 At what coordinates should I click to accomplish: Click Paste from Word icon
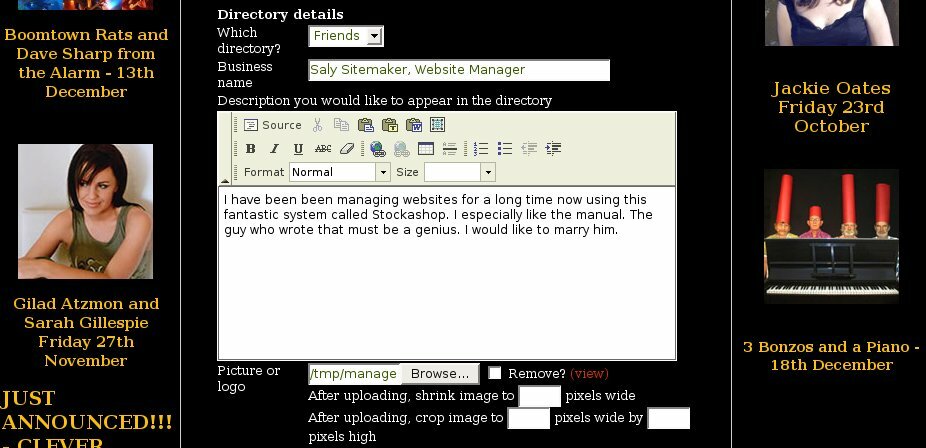[413, 125]
